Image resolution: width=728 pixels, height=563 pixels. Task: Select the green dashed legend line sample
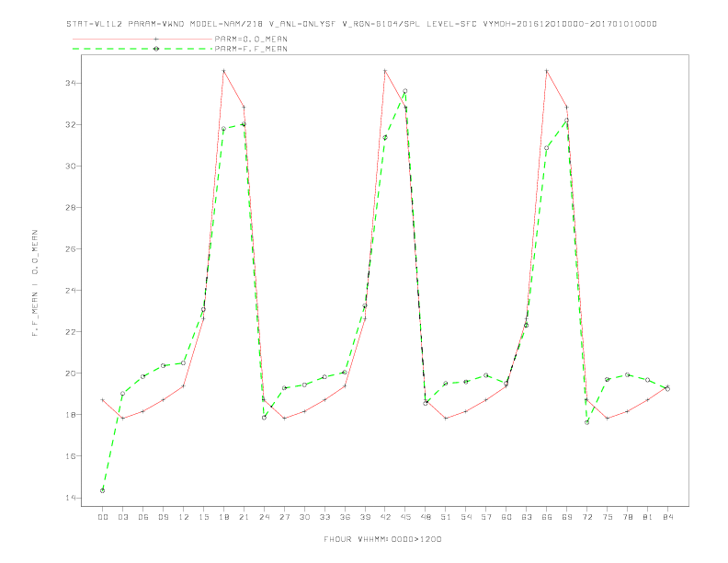tap(142, 49)
